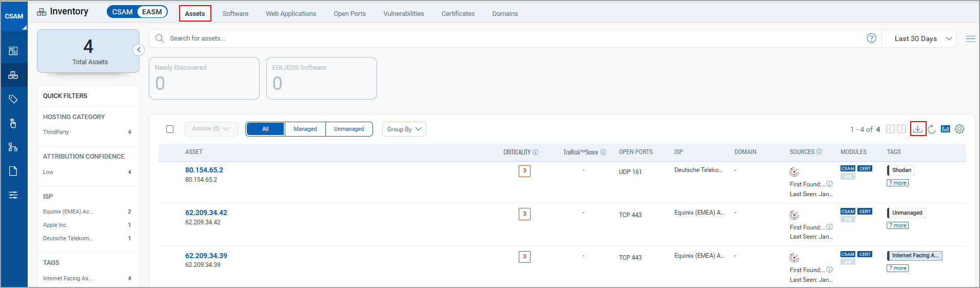Screen dimensions: 980x288
Task: Tick the select all assets checkbox
Action: 170,129
